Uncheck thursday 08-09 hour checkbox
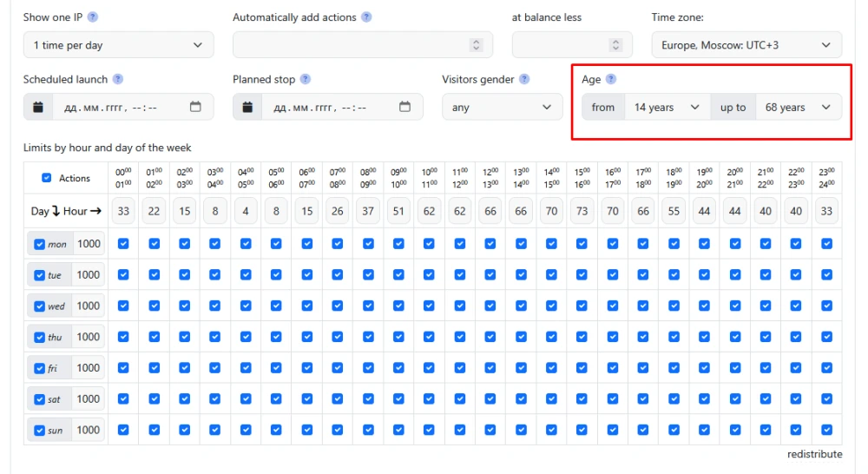 [368, 337]
